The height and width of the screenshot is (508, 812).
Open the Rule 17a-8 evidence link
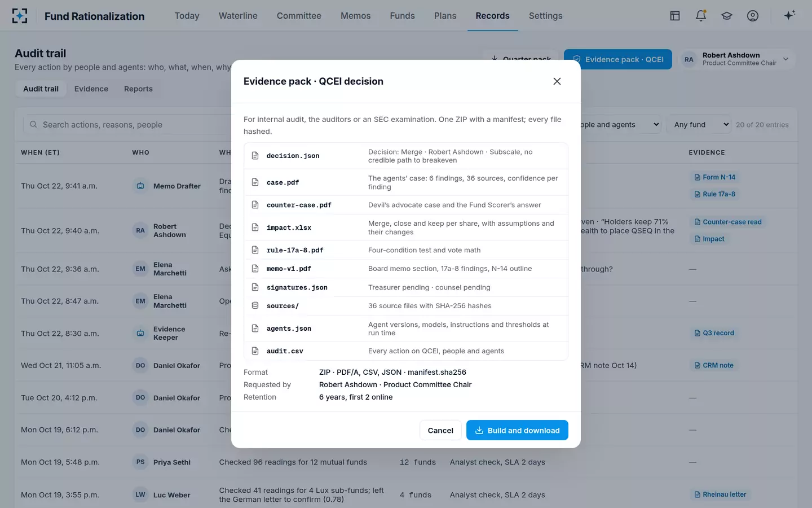(715, 194)
